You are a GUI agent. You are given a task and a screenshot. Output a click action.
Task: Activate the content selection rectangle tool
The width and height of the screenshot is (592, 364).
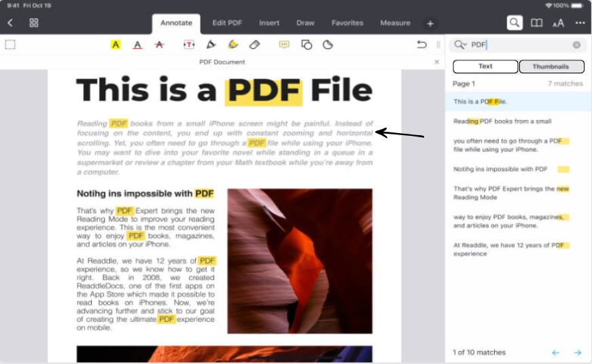click(x=10, y=45)
